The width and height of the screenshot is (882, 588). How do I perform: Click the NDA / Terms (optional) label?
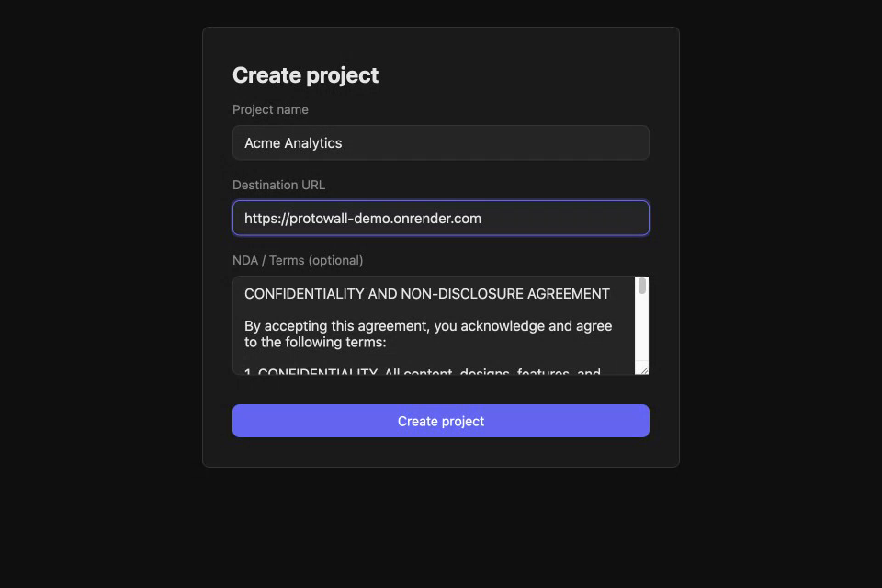click(298, 260)
